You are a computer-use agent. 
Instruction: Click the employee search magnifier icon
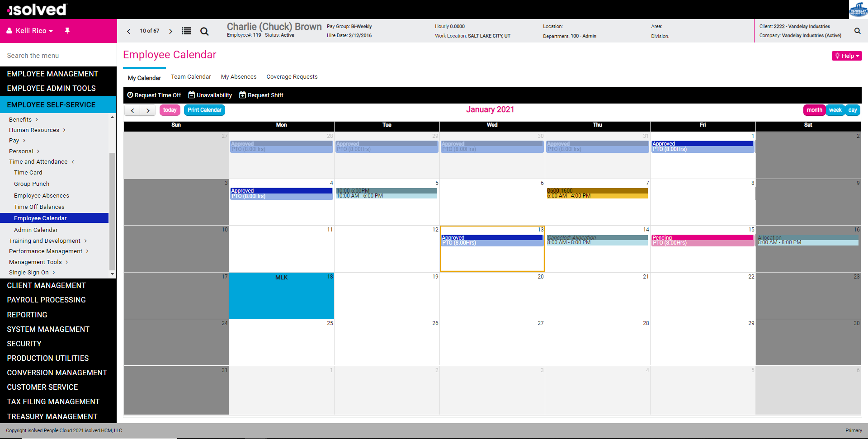pos(204,31)
